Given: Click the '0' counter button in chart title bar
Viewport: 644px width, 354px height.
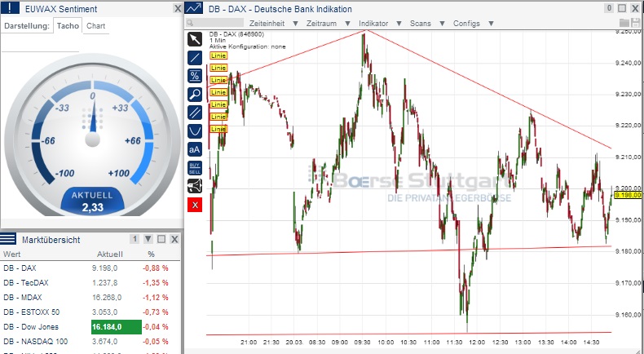Looking at the screenshot, I should click(609, 8).
